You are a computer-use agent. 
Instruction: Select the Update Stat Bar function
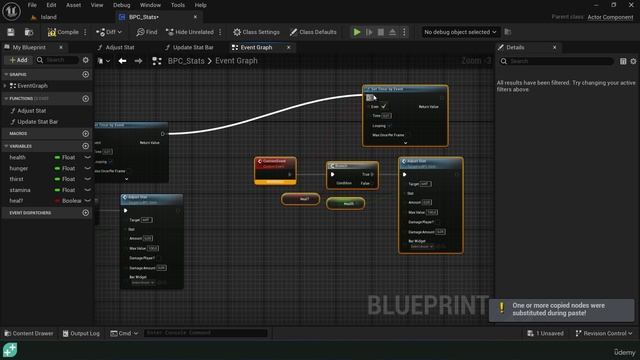[38, 122]
